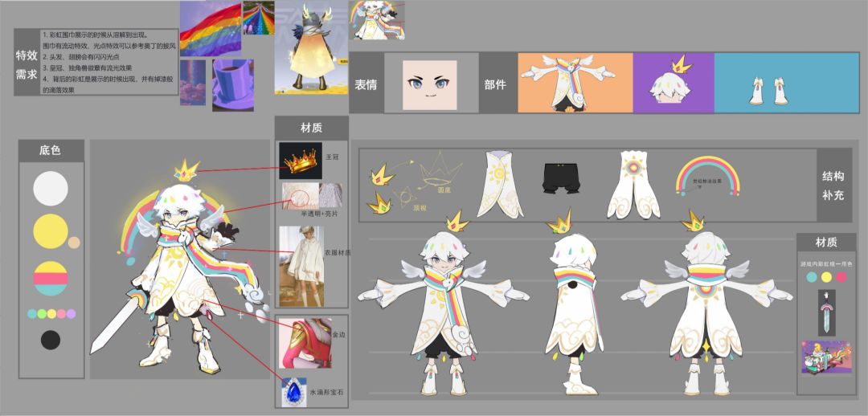The height and width of the screenshot is (416, 868).
Task: Select the 特效需求 title block
Action: click(x=27, y=63)
